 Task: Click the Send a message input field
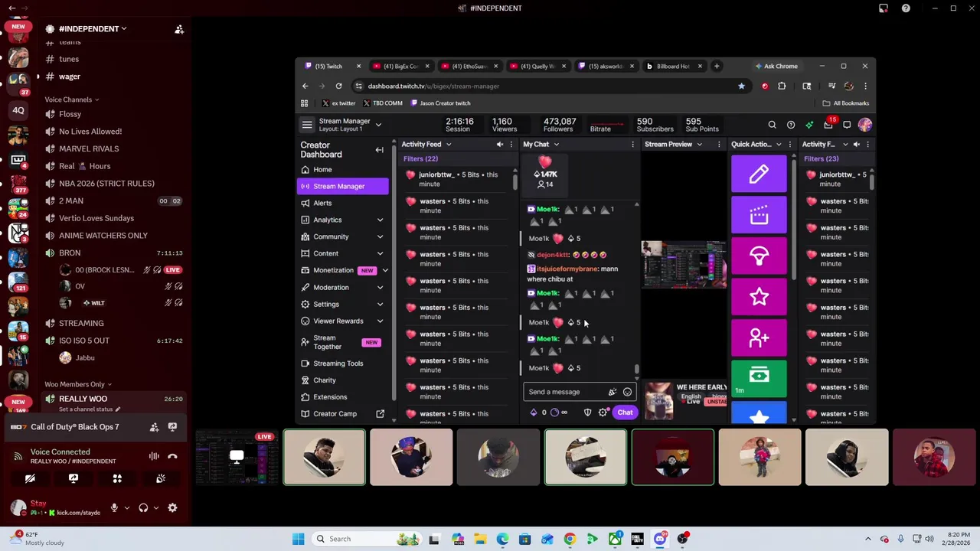point(580,392)
